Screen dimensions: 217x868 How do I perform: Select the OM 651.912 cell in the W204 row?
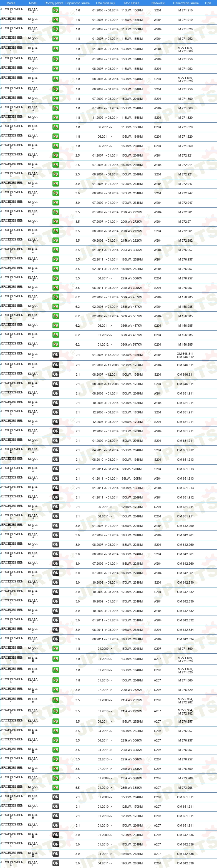point(185,497)
